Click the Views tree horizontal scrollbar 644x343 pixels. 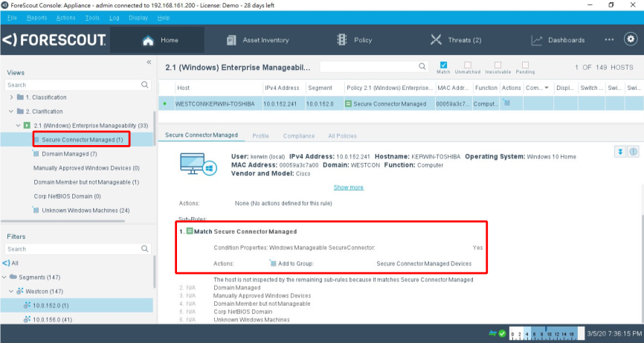coord(63,221)
